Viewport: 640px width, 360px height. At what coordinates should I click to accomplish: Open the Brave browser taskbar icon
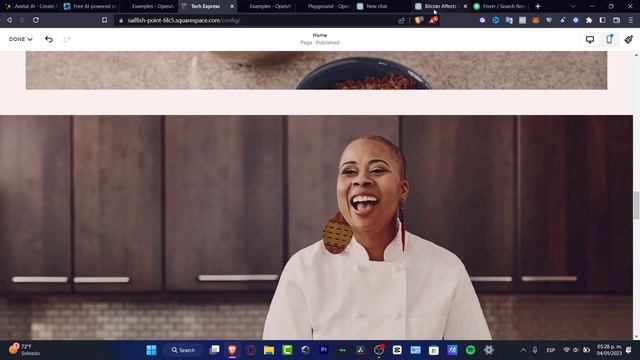[x=232, y=350]
